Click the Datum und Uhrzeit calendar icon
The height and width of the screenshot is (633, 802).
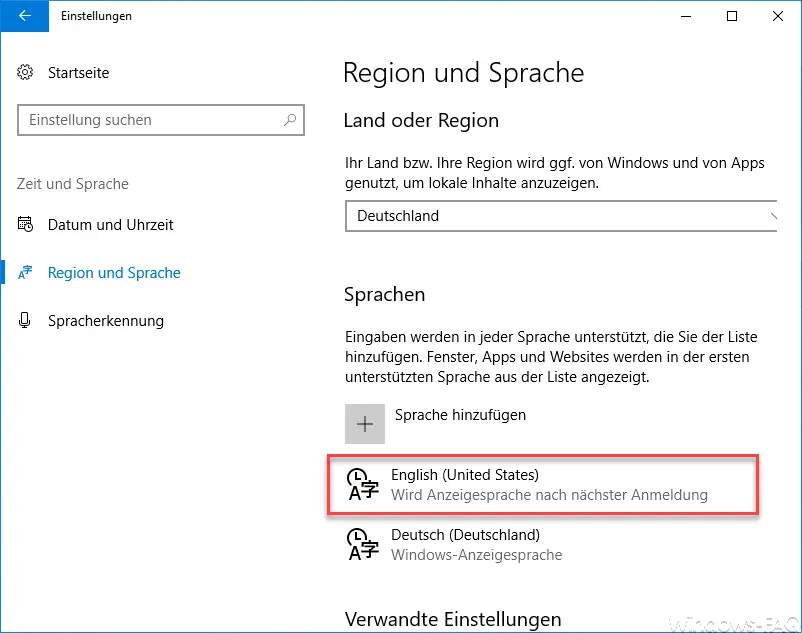click(x=25, y=224)
